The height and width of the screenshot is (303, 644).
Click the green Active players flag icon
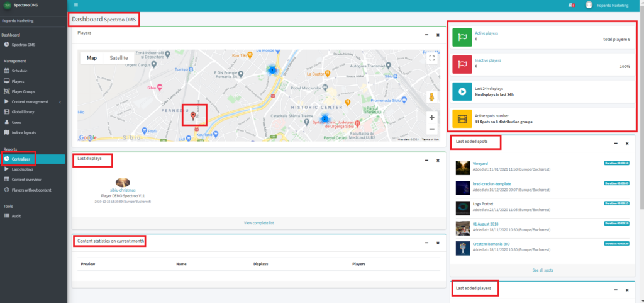[x=462, y=37]
